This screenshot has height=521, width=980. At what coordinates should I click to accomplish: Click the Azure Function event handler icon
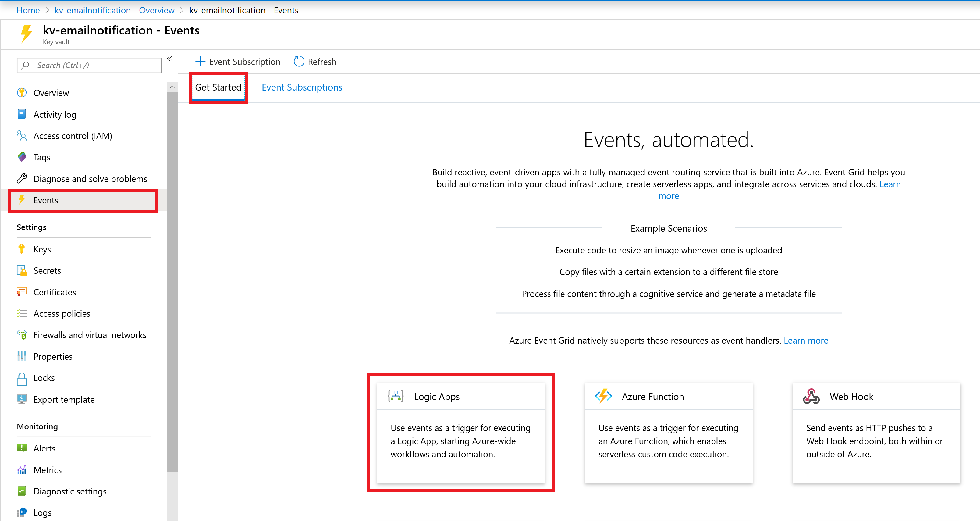(x=603, y=396)
